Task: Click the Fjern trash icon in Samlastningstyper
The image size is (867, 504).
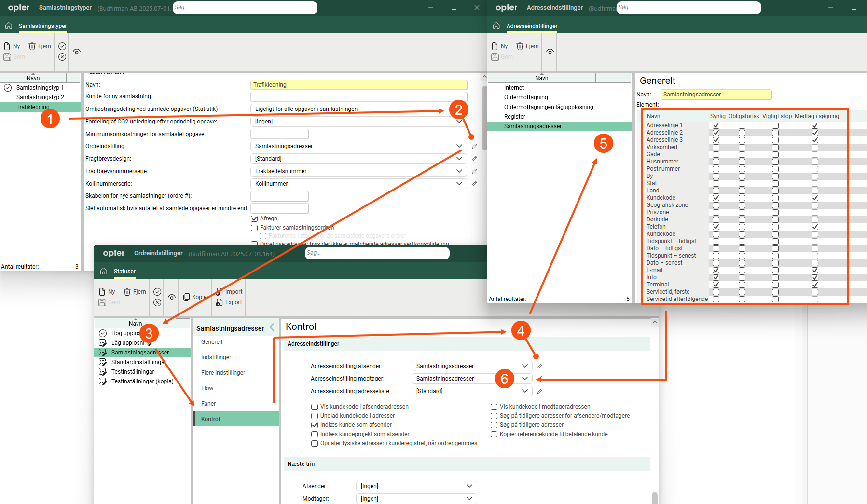Action: [x=32, y=46]
